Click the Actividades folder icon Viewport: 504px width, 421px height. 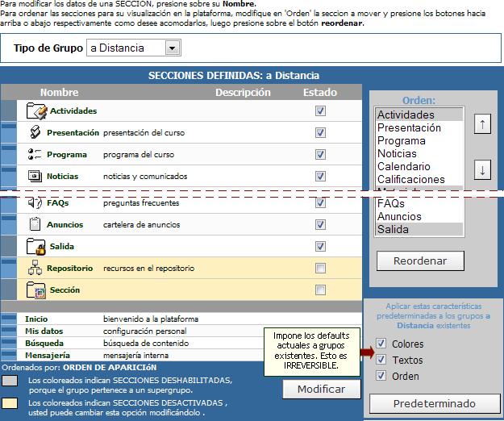coord(36,110)
